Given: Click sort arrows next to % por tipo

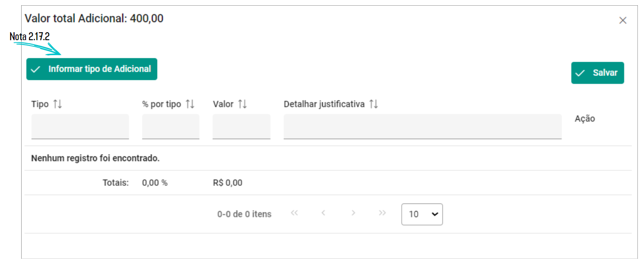Looking at the screenshot, I should [190, 104].
